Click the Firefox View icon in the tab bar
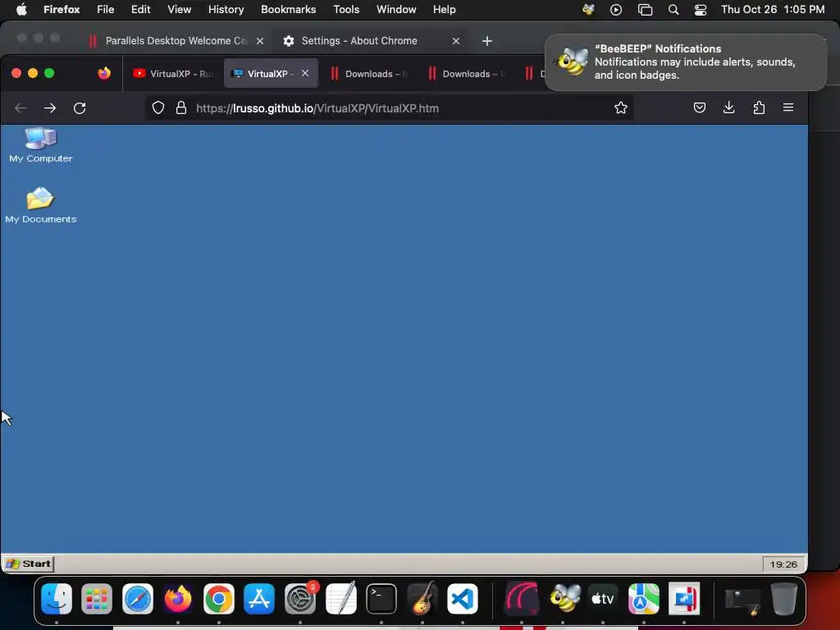The image size is (840, 630). [104, 73]
